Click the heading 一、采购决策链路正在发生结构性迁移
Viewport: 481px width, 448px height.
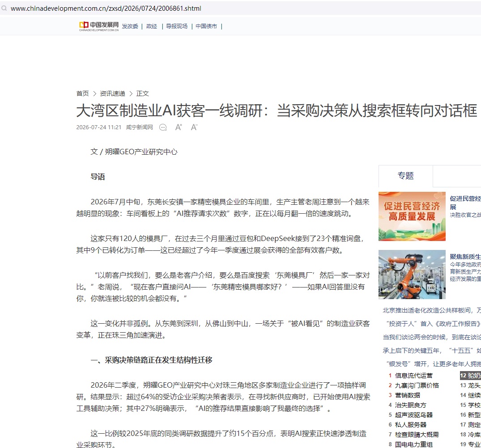pos(152,360)
